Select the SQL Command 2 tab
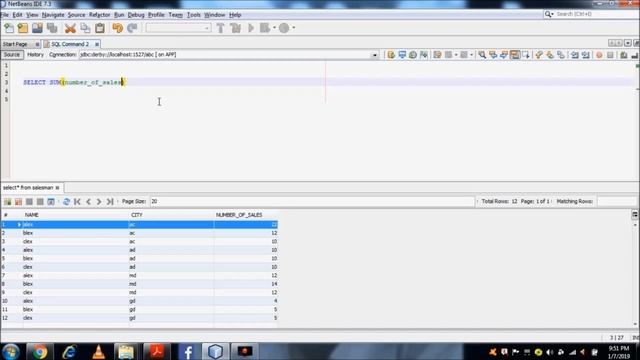Viewport: 640px width, 360px height. point(70,44)
